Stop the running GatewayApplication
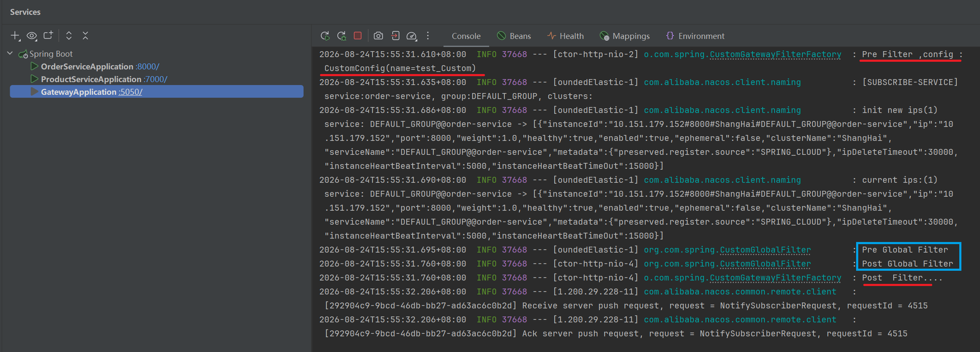Viewport: 980px width, 352px height. click(358, 36)
